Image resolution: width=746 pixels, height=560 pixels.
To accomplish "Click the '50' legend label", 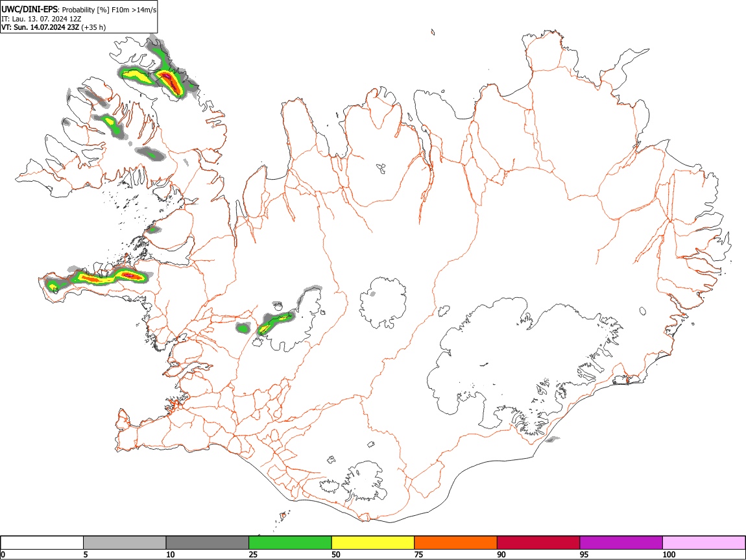I will click(x=336, y=554).
